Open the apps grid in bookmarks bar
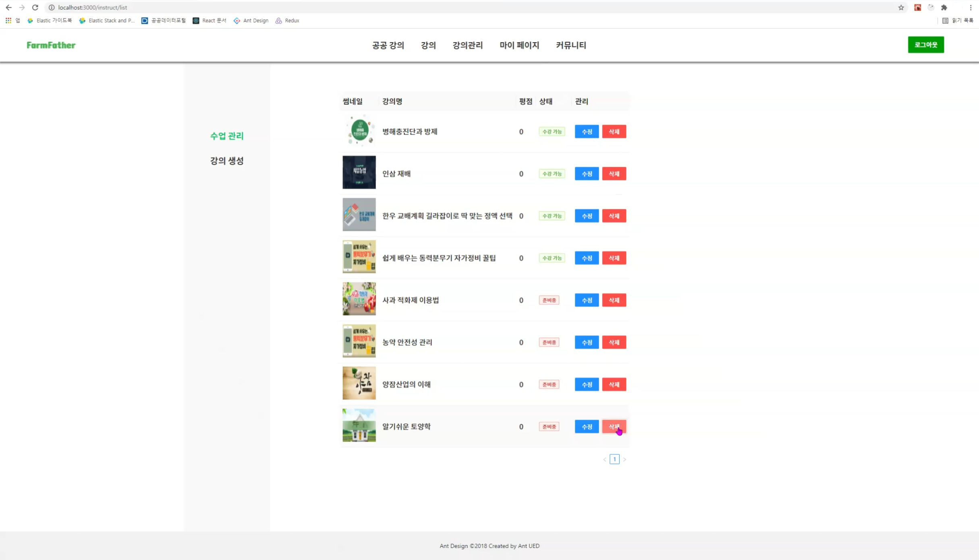979x560 pixels. click(x=8, y=21)
